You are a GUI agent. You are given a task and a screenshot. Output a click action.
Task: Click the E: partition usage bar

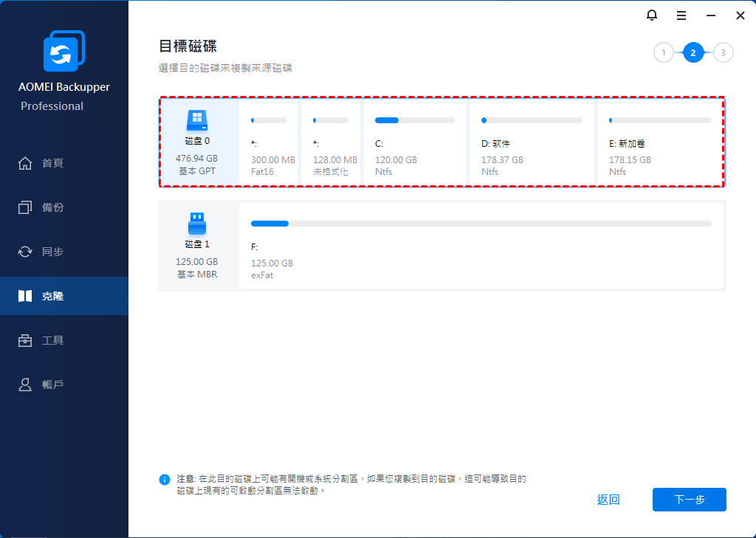660,120
